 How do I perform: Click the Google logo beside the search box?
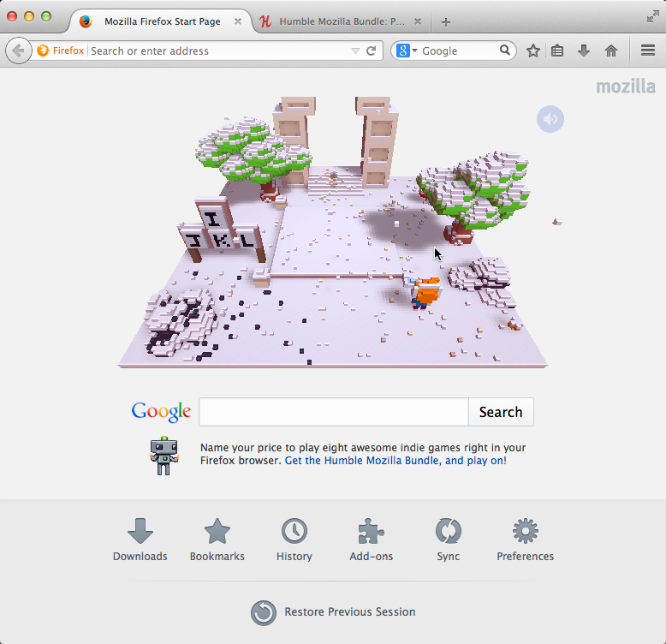click(x=161, y=412)
